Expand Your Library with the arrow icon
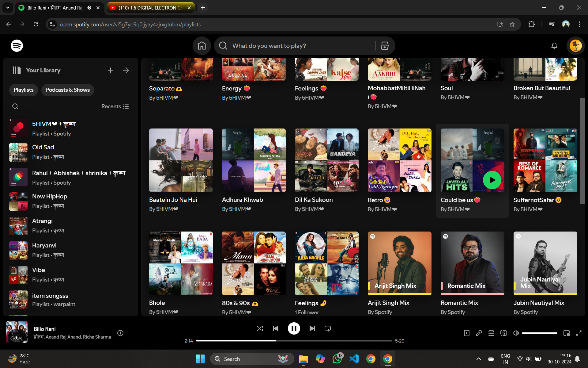 tap(126, 70)
